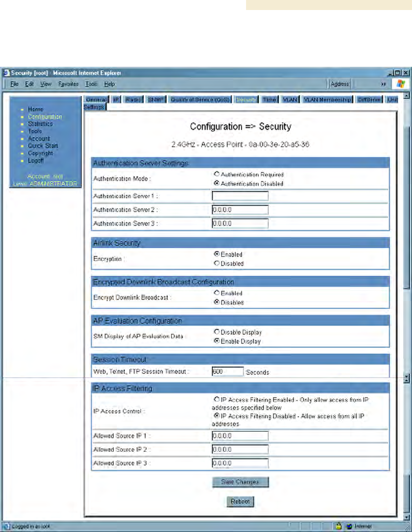
Task: Enable Encrypt Downlink Broadcast
Action: point(216,292)
